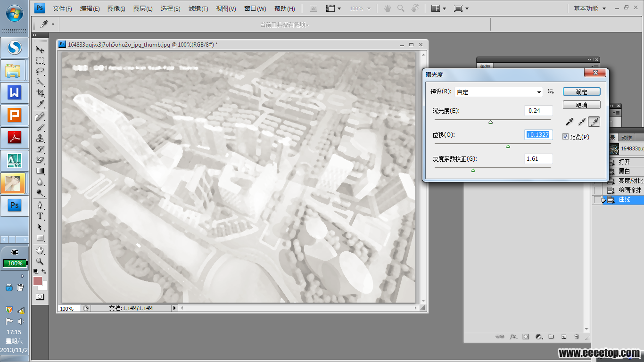Open the 滤镜(T) menu

[x=198, y=8]
